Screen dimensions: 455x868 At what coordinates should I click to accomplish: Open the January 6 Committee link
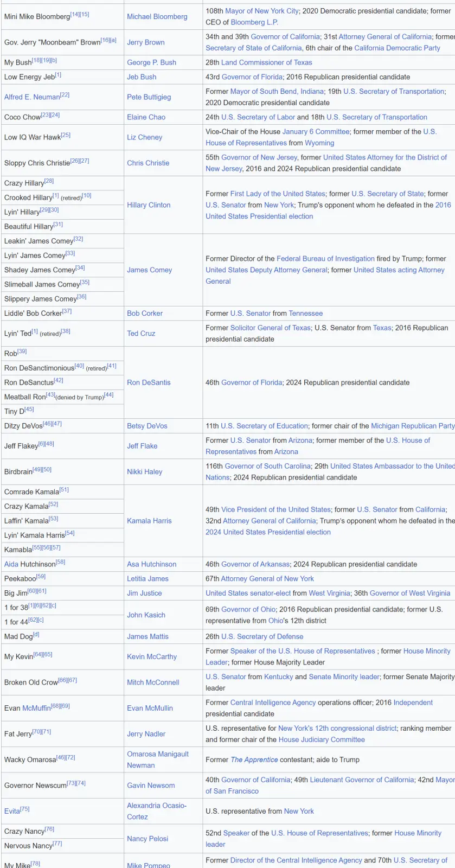pyautogui.click(x=316, y=132)
